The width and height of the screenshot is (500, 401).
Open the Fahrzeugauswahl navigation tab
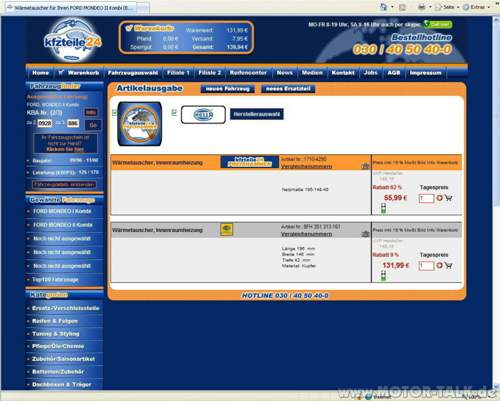(x=133, y=73)
